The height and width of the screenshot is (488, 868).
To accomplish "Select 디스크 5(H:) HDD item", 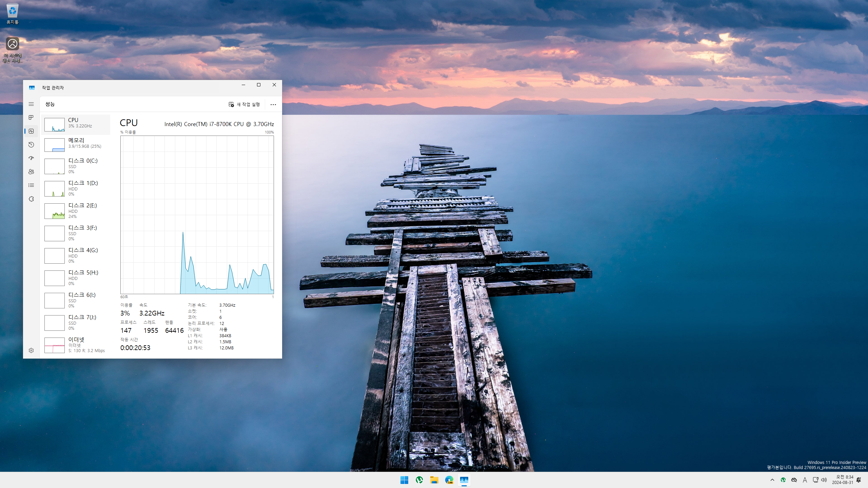I will click(x=76, y=278).
